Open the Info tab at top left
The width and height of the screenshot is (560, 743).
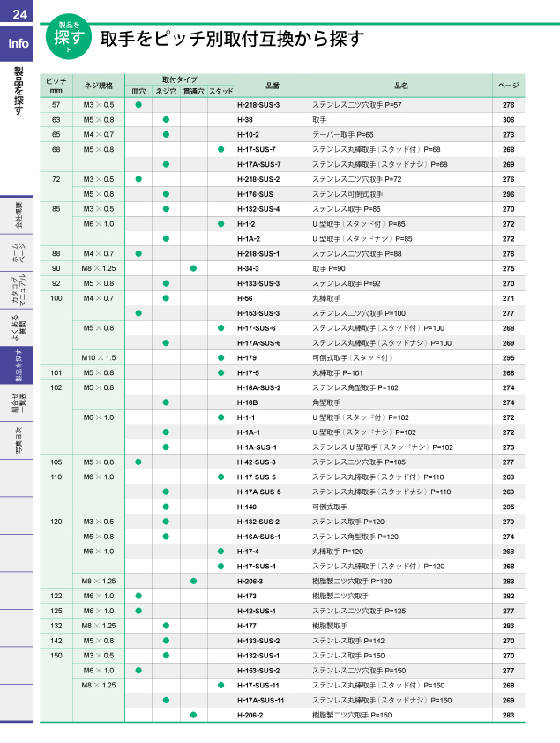[18, 43]
